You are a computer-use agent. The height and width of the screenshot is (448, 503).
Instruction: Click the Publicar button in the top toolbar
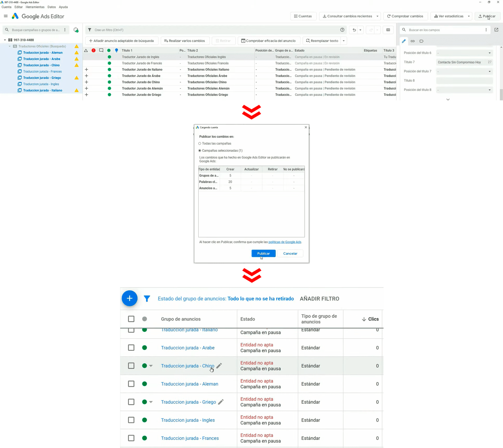[487, 16]
